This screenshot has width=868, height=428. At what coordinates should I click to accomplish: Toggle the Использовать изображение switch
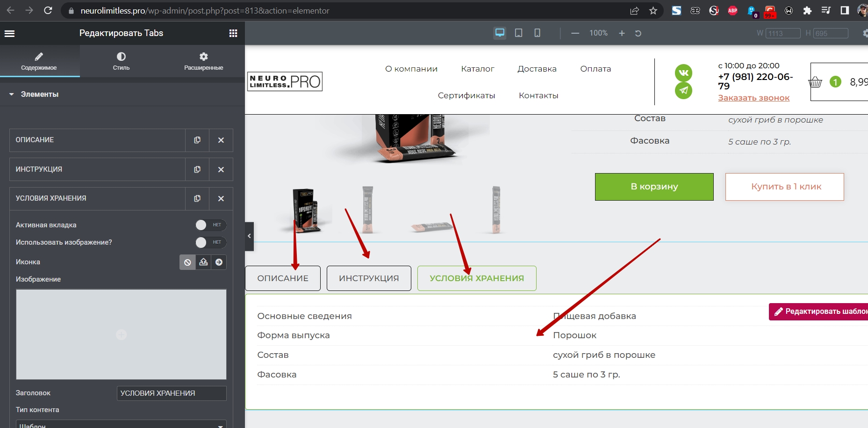tap(210, 242)
